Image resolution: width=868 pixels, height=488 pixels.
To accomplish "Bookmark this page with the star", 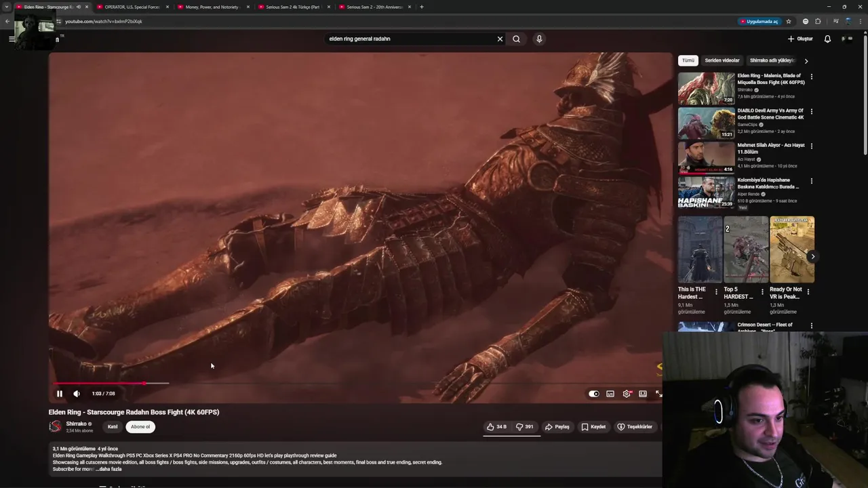I will [x=789, y=21].
